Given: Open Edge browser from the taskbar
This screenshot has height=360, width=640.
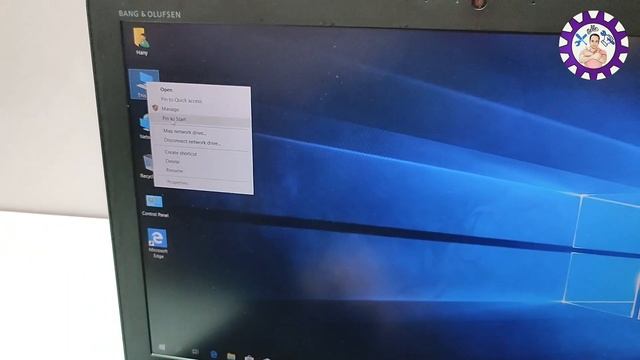Looking at the screenshot, I should pyautogui.click(x=214, y=354).
